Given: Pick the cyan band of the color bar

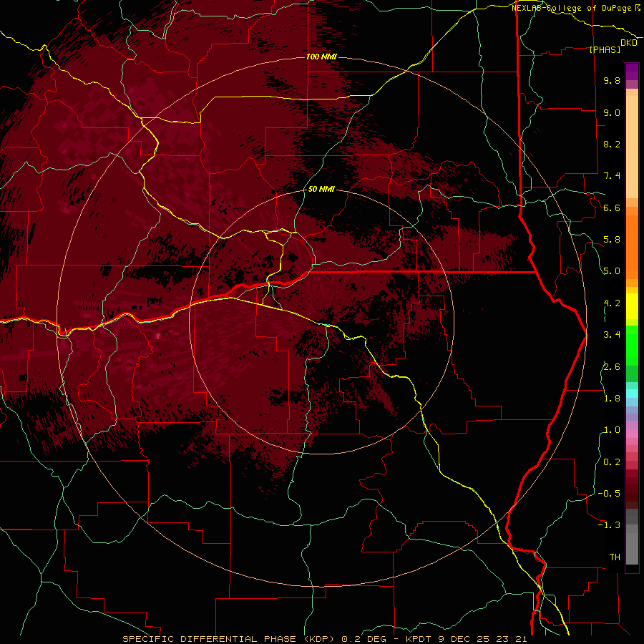Looking at the screenshot, I should (632, 393).
